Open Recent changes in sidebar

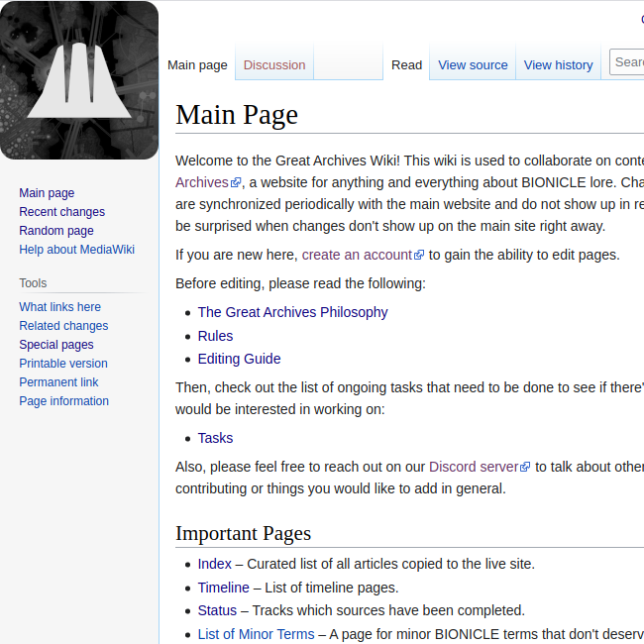[62, 212]
